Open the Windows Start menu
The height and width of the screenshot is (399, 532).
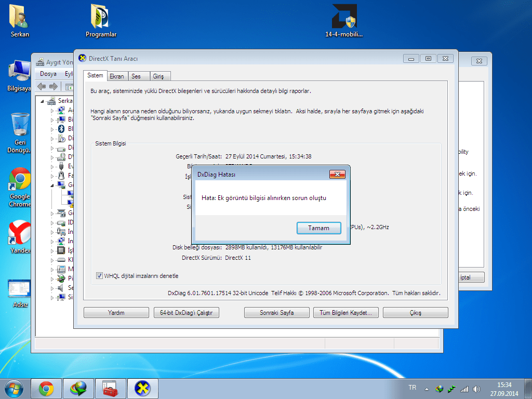pyautogui.click(x=14, y=389)
